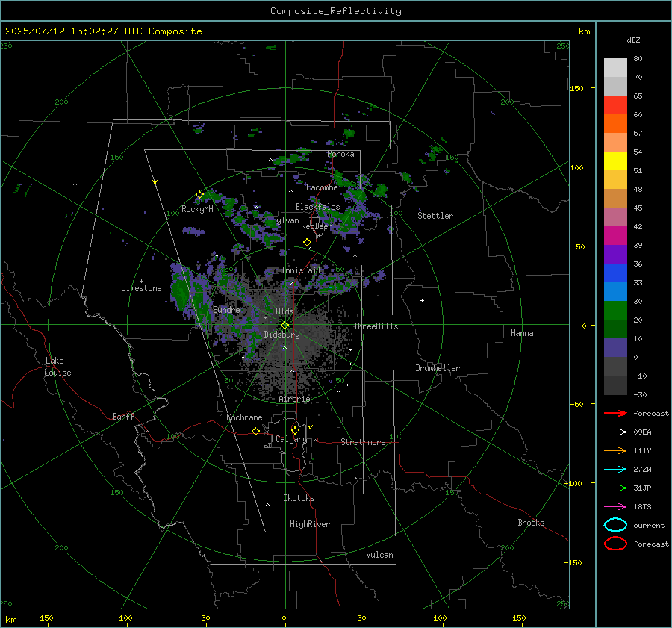Click the Ponoka label
672x628 pixels.
tap(340, 154)
